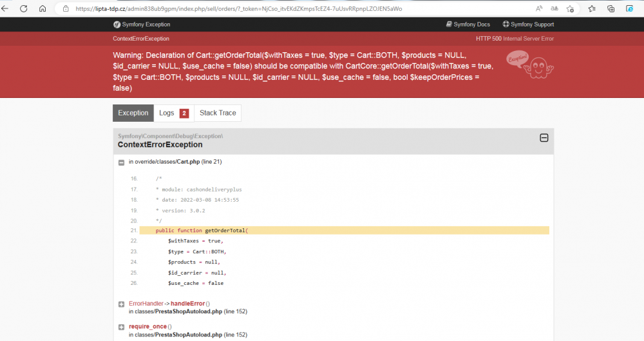Open the Favorites list icon
Screen dimensions: 644x341
[592, 8]
